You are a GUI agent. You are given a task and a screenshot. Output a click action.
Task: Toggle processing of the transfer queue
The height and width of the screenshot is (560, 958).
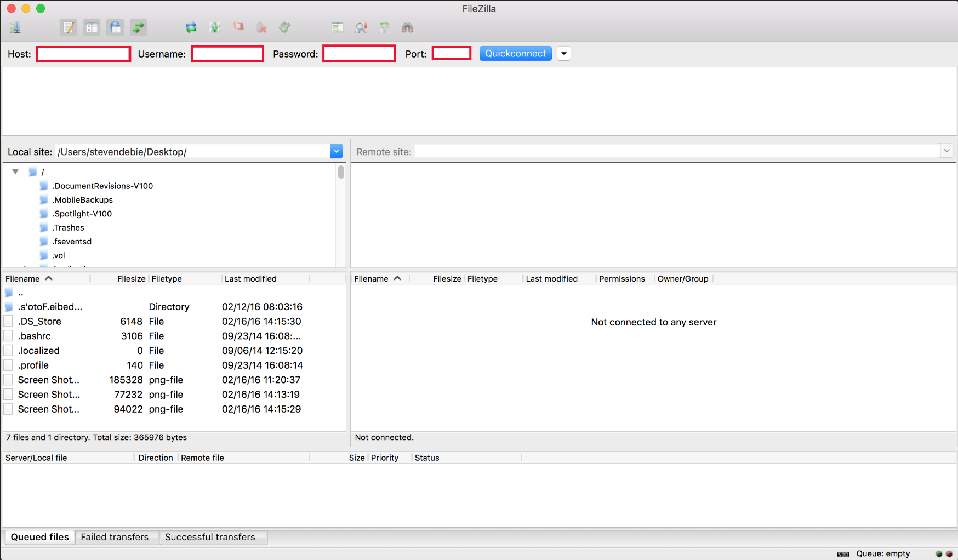point(214,27)
